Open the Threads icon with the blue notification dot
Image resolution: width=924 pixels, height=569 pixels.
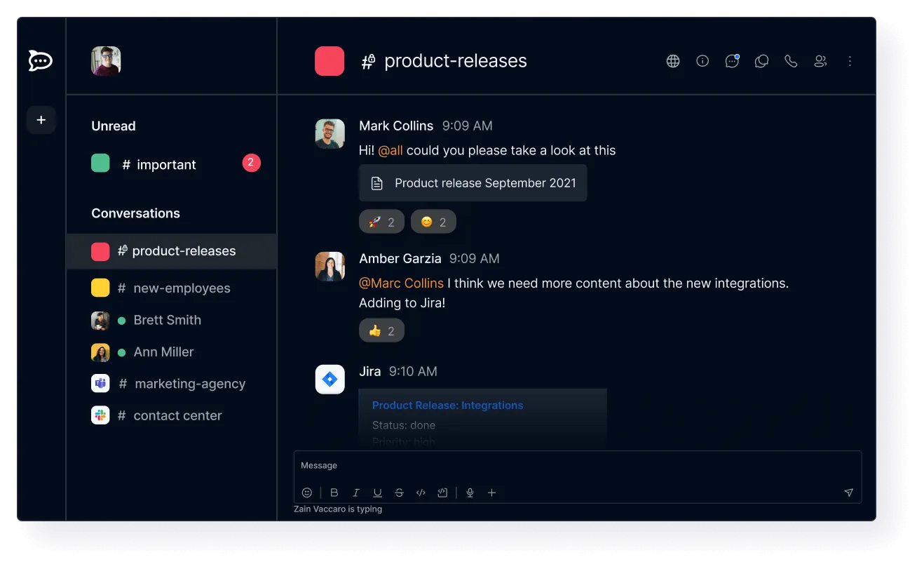tap(732, 61)
